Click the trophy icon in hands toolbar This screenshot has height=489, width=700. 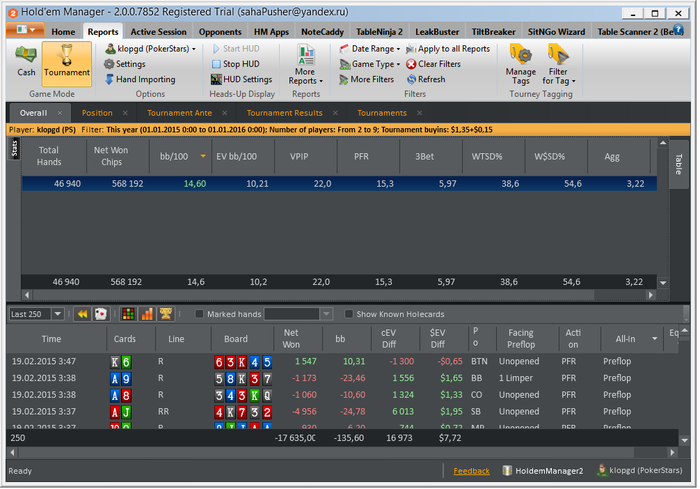click(x=166, y=314)
